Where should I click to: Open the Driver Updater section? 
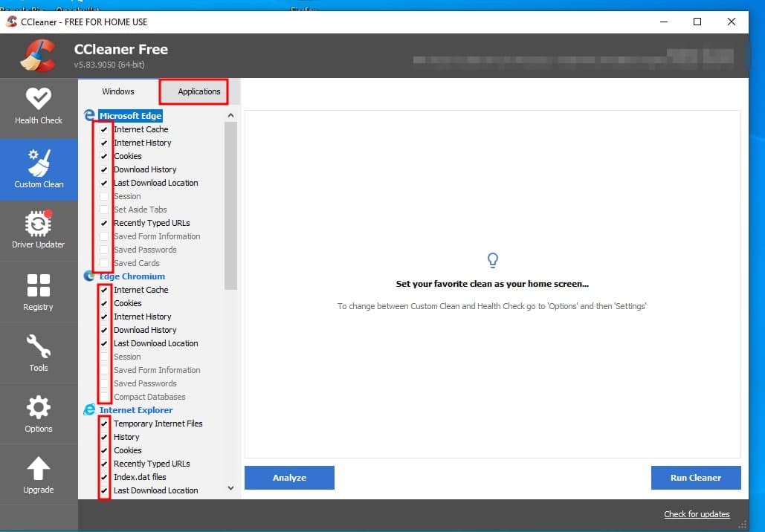pos(39,230)
